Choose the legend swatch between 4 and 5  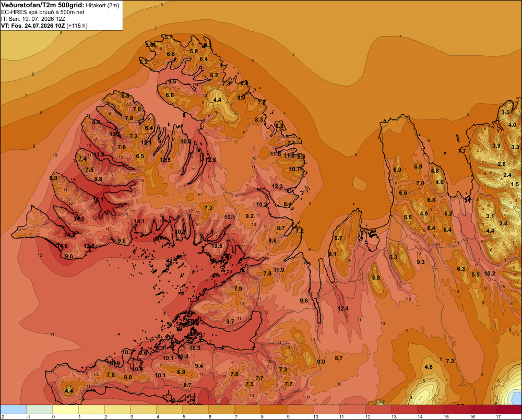[x=170, y=410]
